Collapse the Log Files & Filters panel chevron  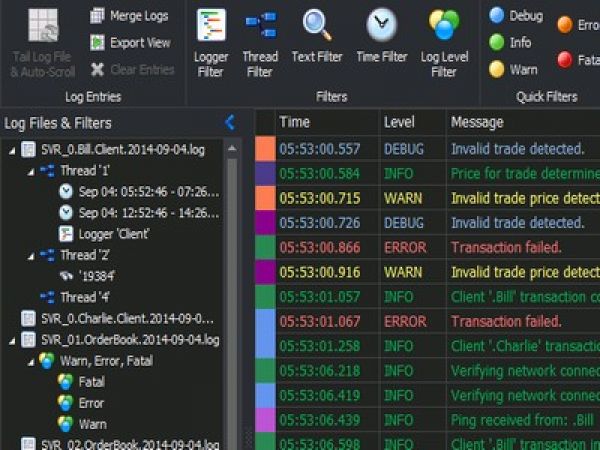pyautogui.click(x=230, y=122)
